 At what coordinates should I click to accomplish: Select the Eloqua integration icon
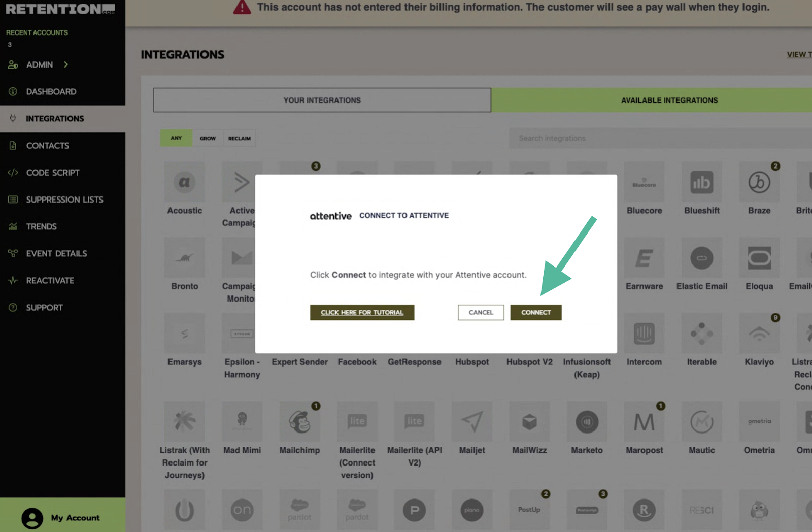(759, 257)
